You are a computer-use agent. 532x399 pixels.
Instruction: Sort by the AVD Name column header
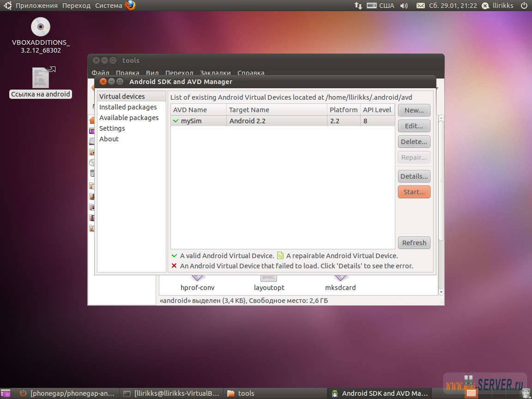[x=199, y=110]
